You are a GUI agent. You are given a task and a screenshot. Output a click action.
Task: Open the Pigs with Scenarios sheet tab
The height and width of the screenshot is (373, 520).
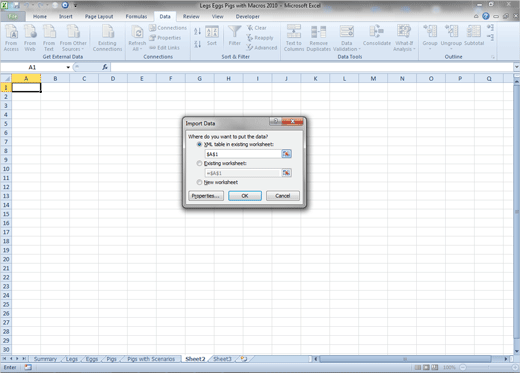[151, 359]
